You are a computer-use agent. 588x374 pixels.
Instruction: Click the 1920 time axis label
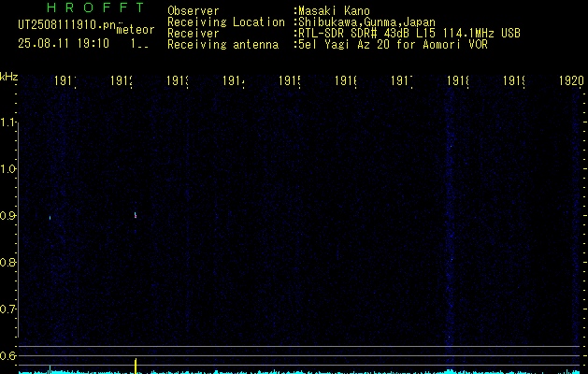(571, 80)
